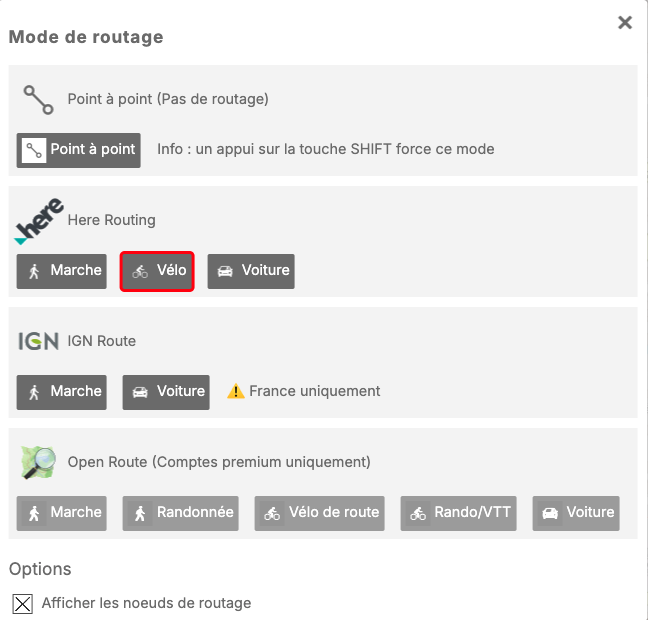
Task: Toggle Afficher les noeuds de routage checkbox
Action: [x=22, y=604]
